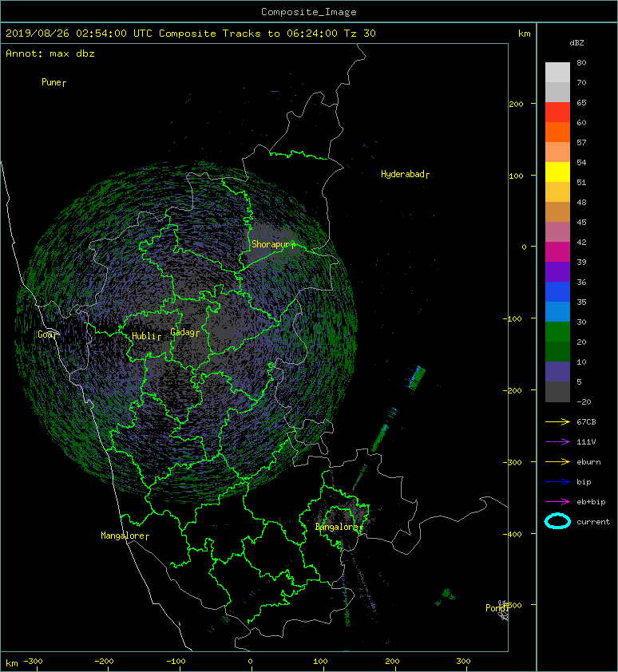The height and width of the screenshot is (672, 618).
Task: Click the light grey 70–80 dBZ swatch
Action: pyautogui.click(x=557, y=73)
